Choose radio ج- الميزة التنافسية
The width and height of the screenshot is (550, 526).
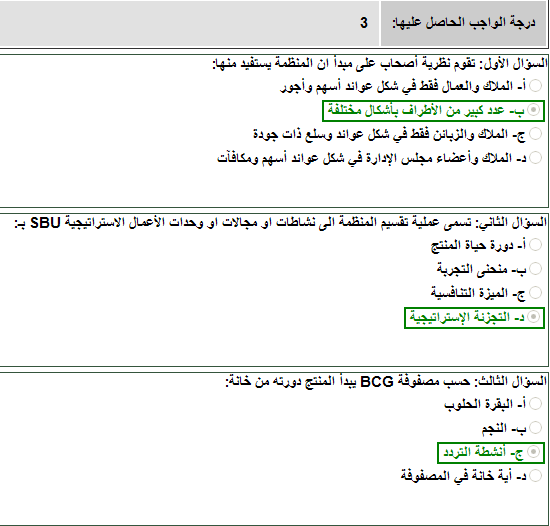[x=535, y=292]
